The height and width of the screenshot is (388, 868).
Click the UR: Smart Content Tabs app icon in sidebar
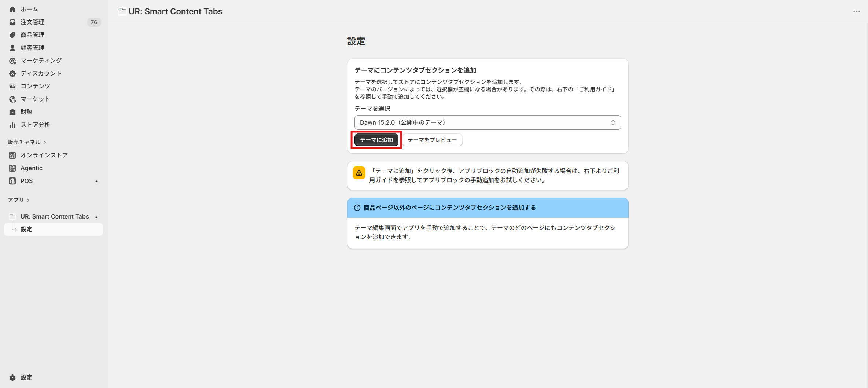pos(12,216)
